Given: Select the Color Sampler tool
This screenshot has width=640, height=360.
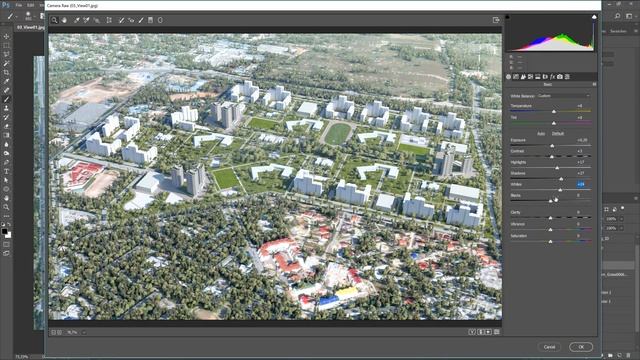Looking at the screenshot, I should [87, 20].
